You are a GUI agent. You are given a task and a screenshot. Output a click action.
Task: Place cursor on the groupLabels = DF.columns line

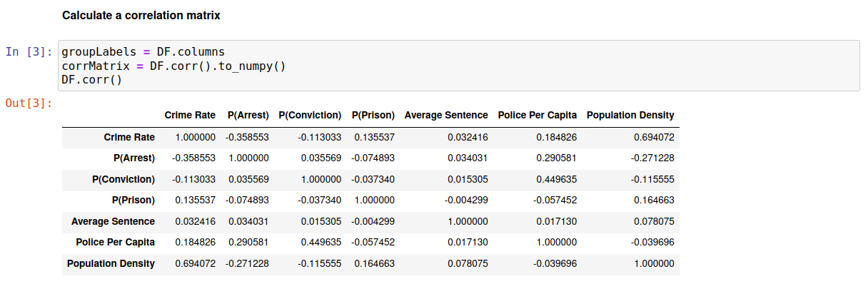pyautogui.click(x=143, y=52)
